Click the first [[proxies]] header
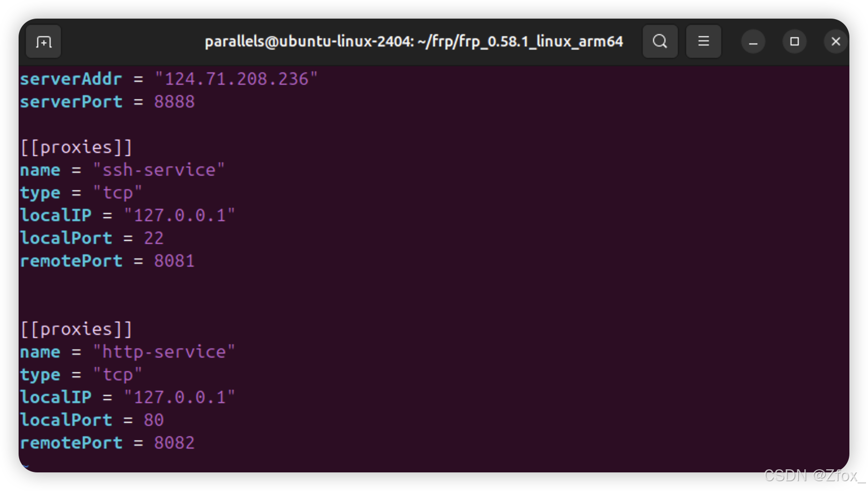 76,147
